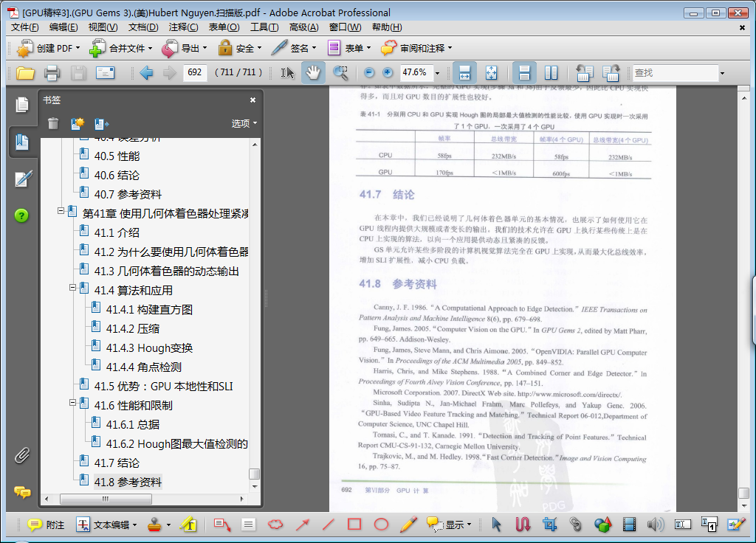Click the 附注 sticky note button
The width and height of the screenshot is (756, 543).
[x=46, y=525]
